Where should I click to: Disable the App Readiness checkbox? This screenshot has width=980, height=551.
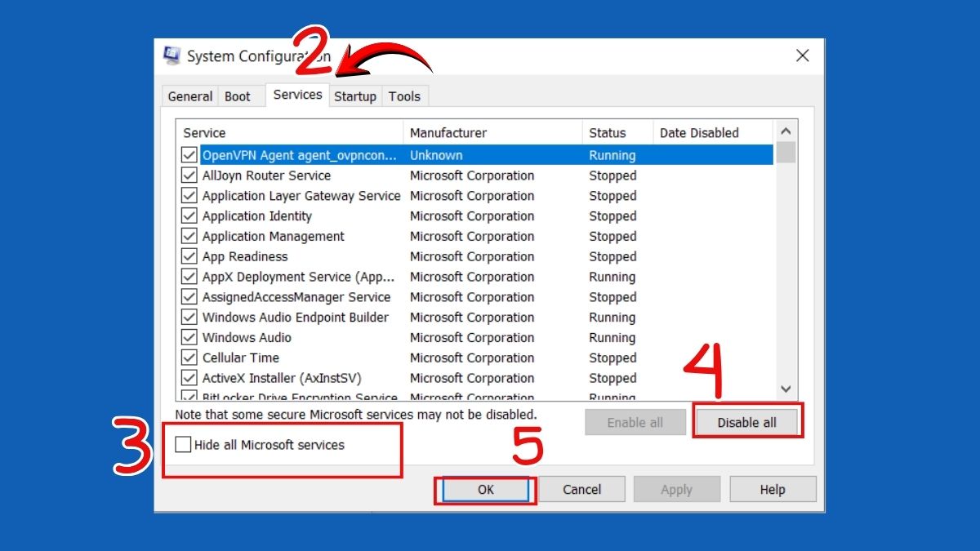click(x=189, y=256)
